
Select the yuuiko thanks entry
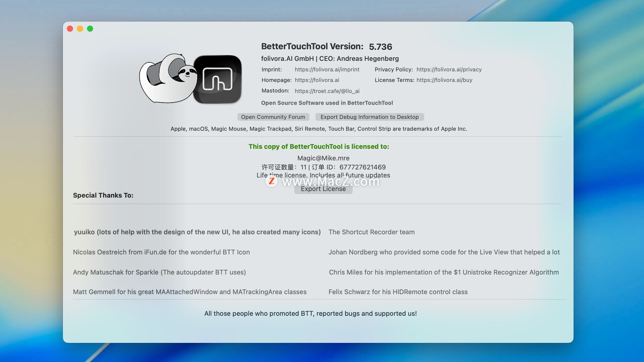coord(197,232)
